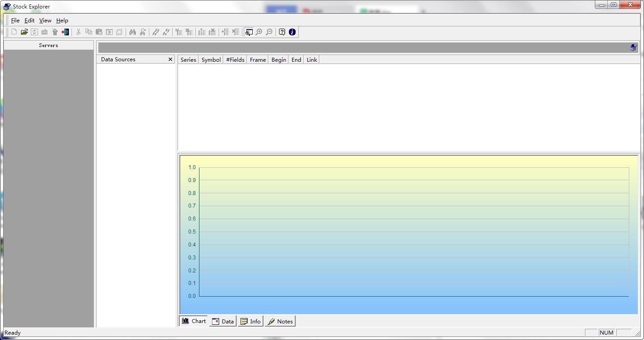Sort by the Begin column header

coord(279,60)
